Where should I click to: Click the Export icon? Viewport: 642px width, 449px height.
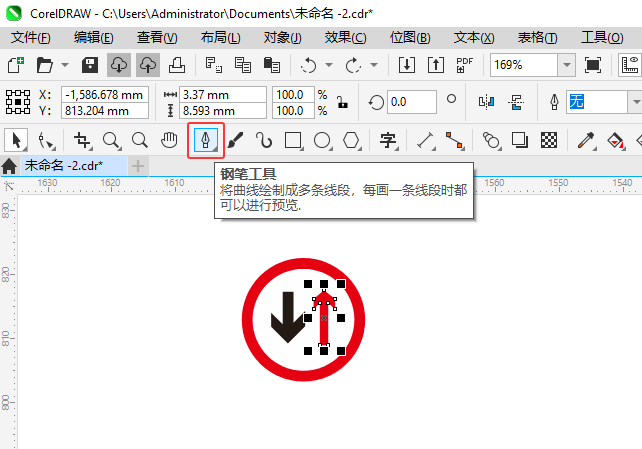pos(436,65)
